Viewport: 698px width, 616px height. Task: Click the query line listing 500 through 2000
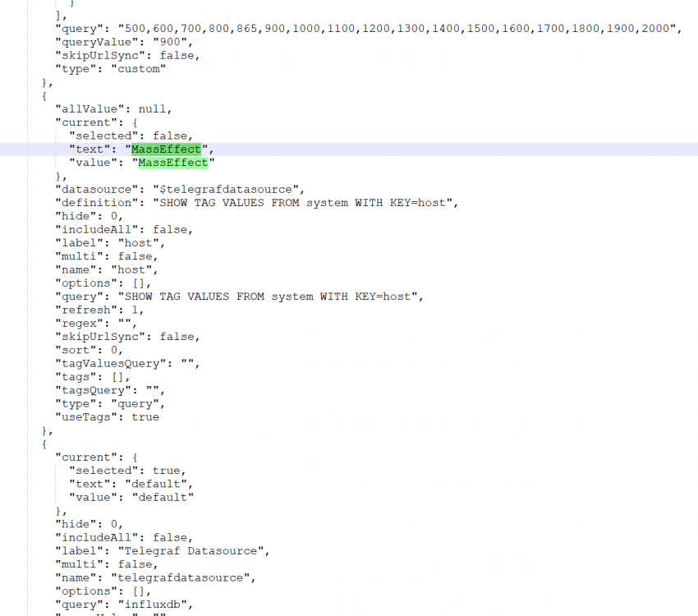pyautogui.click(x=368, y=29)
